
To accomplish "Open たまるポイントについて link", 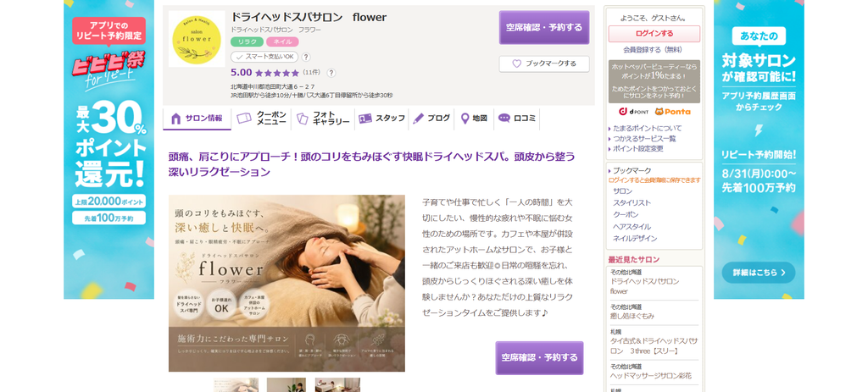I will point(648,129).
